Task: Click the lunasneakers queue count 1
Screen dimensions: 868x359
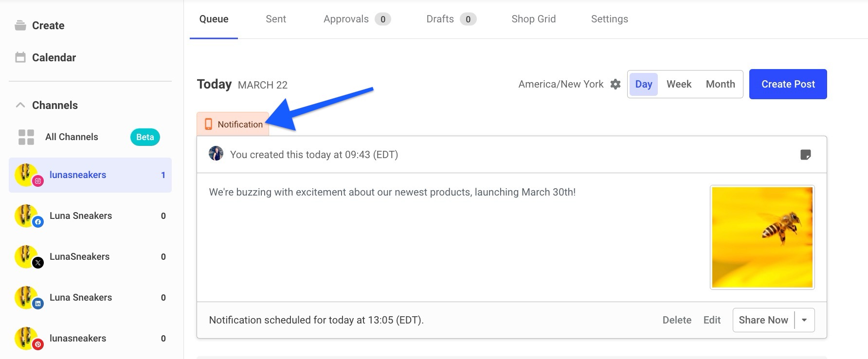Action: [x=163, y=175]
